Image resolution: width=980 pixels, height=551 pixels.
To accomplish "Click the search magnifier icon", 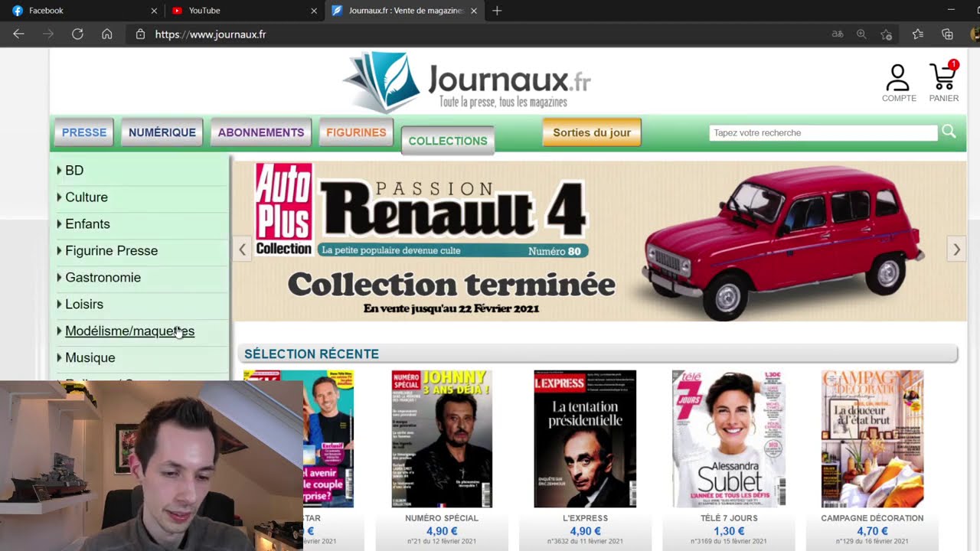I will click(949, 132).
